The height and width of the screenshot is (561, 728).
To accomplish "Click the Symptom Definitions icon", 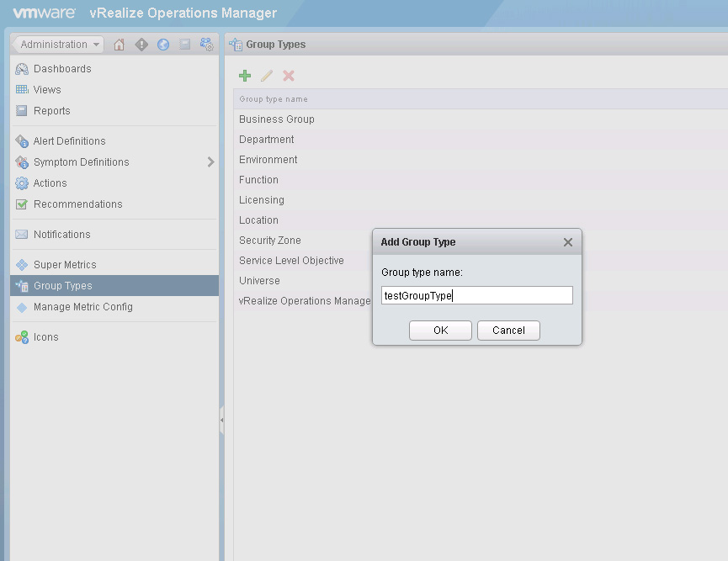I will click(x=22, y=162).
